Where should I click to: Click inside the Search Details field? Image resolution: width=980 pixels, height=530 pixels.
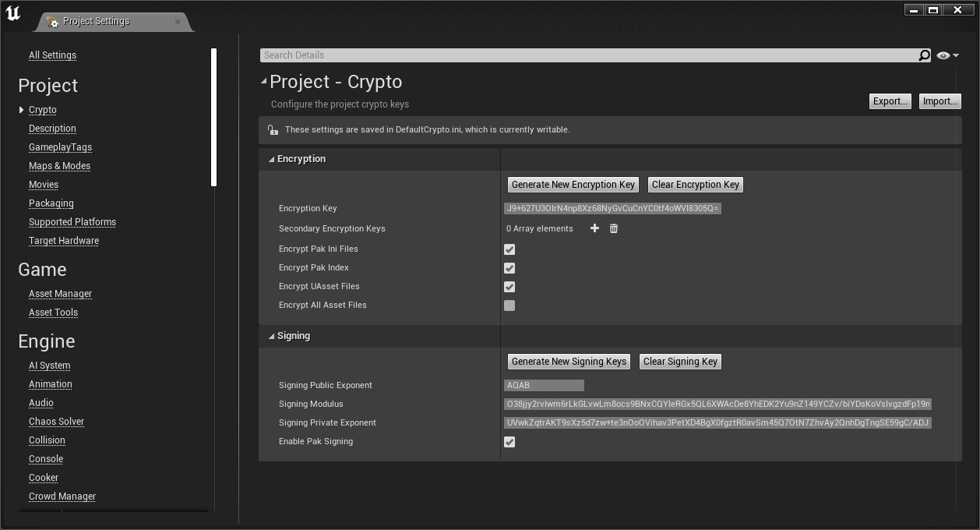(x=545, y=55)
